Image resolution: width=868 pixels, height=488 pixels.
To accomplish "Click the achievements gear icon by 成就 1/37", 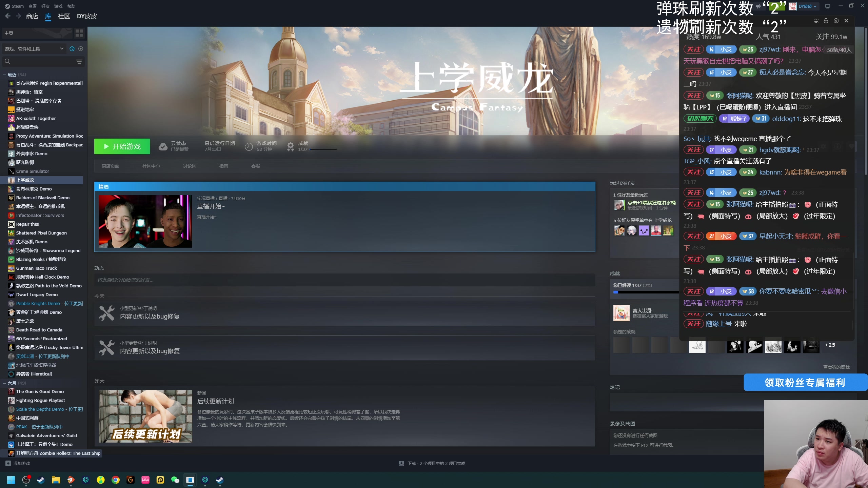I will click(x=291, y=146).
